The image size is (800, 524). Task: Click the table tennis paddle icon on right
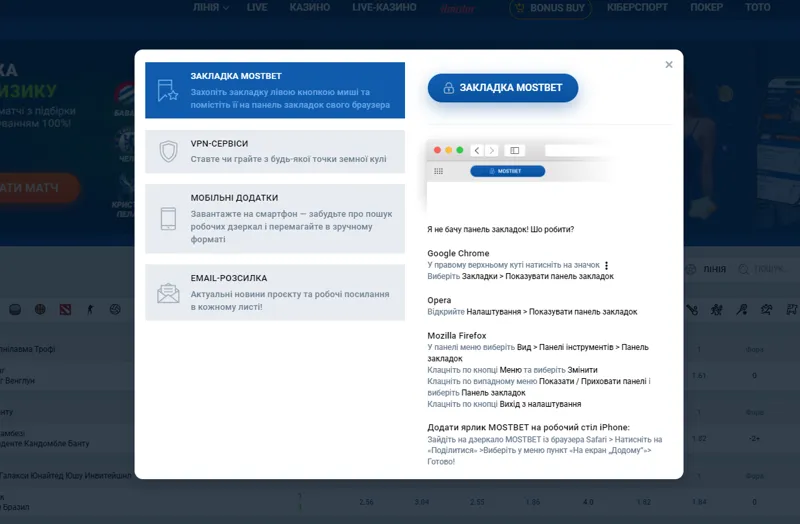742,309
